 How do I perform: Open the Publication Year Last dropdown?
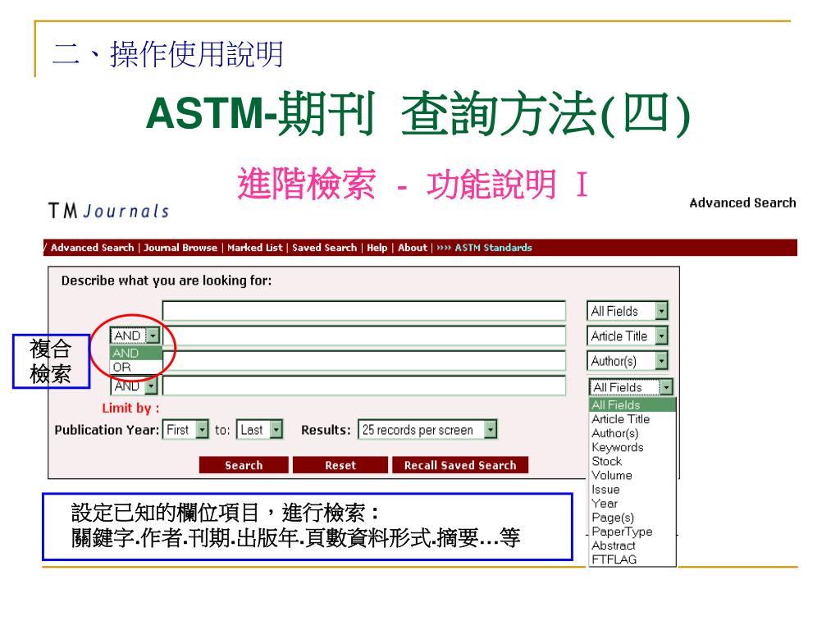259,430
